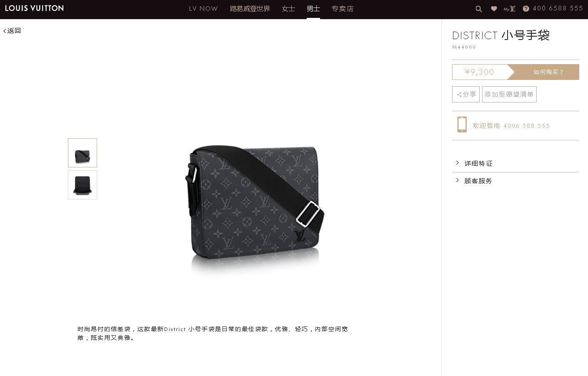Select the 女士 menu item
This screenshot has height=376, width=588.
pos(288,9)
